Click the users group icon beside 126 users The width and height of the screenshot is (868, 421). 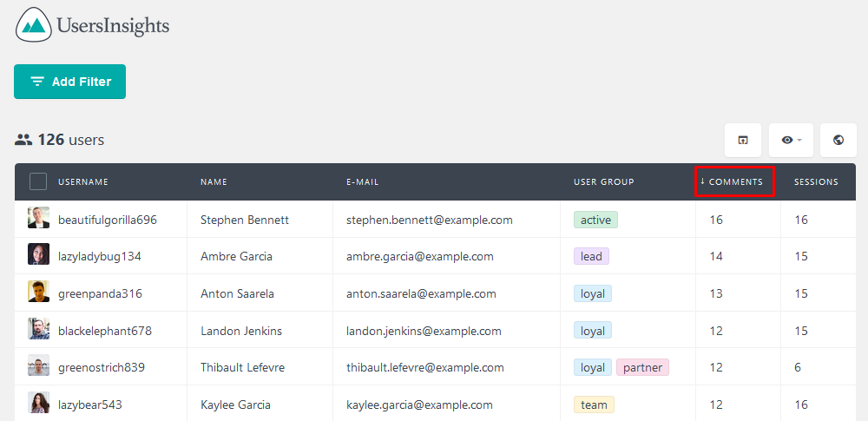coord(23,140)
